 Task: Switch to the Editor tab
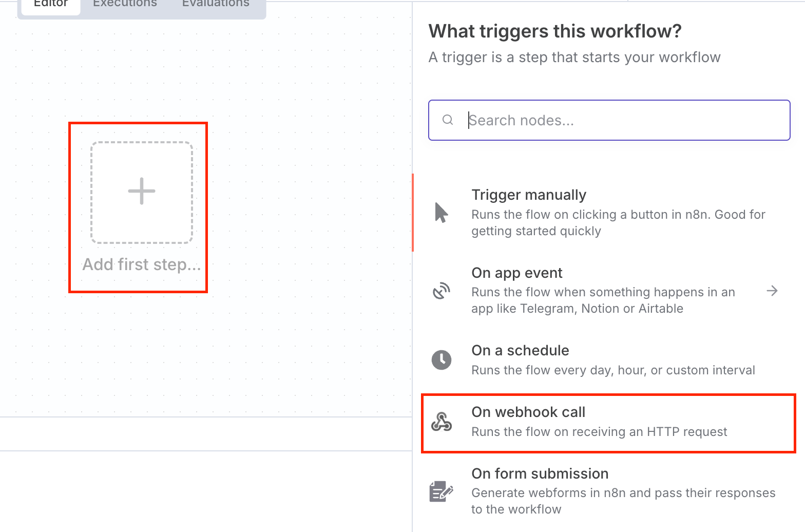click(x=51, y=4)
